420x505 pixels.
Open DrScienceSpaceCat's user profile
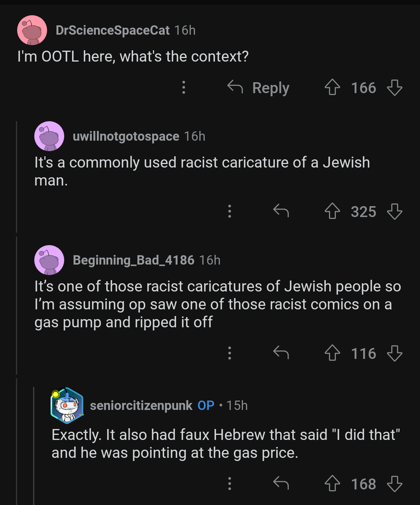pyautogui.click(x=112, y=30)
